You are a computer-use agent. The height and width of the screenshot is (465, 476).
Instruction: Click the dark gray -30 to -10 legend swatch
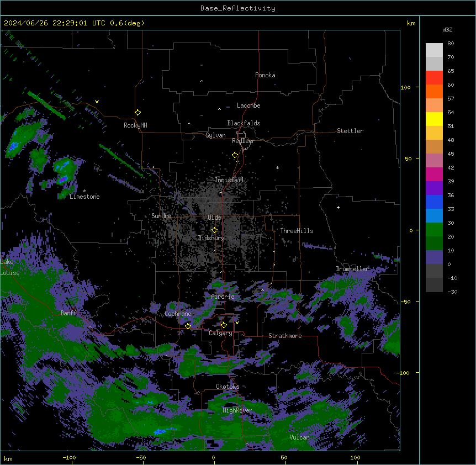coord(434,285)
